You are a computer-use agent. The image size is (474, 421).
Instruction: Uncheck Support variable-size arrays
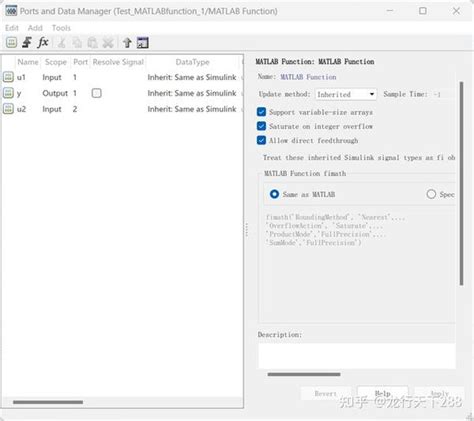(x=261, y=112)
